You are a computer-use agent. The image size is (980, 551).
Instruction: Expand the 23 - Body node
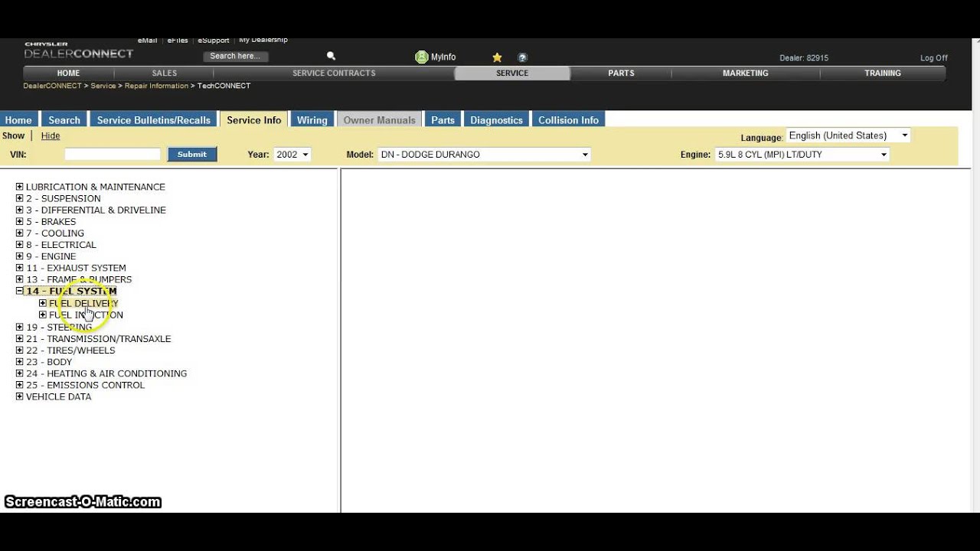20,361
